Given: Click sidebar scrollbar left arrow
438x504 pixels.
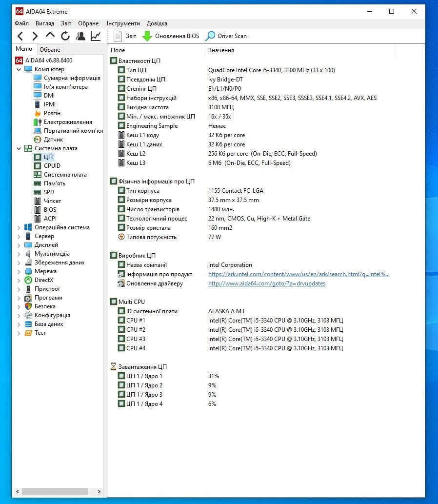Looking at the screenshot, I should coord(18,491).
